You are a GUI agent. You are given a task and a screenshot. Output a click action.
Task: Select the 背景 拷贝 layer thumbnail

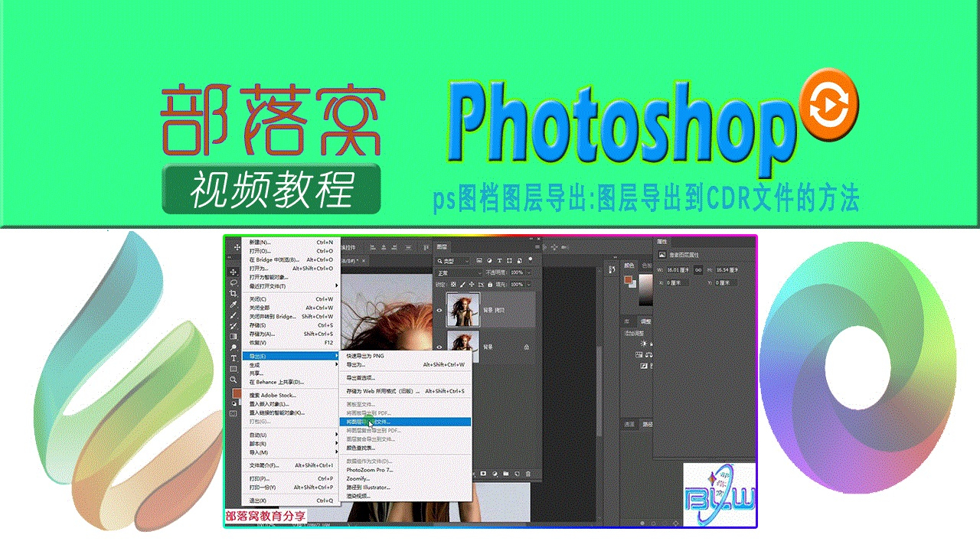463,310
